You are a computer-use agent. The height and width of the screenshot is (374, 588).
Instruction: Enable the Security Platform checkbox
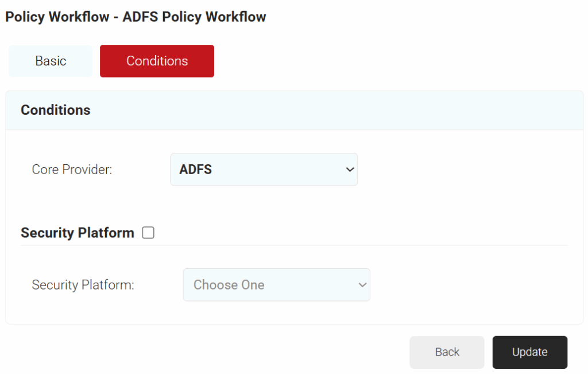pyautogui.click(x=148, y=233)
